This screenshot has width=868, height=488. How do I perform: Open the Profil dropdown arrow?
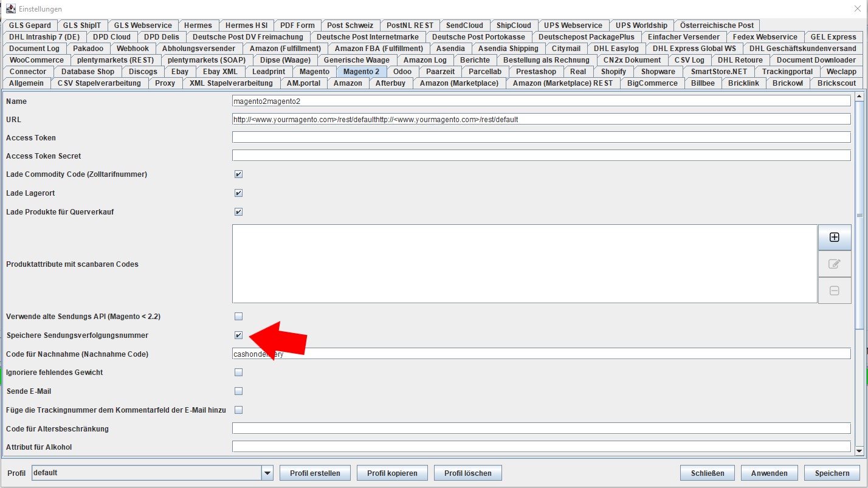(x=267, y=473)
